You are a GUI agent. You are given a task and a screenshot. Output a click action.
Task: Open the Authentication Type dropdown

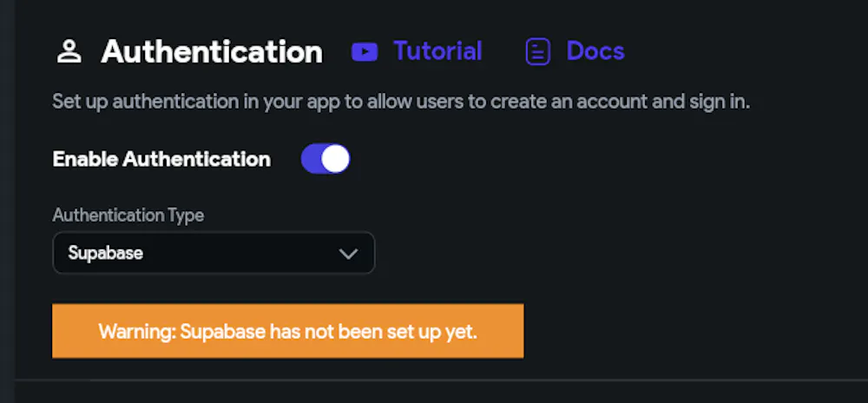214,254
